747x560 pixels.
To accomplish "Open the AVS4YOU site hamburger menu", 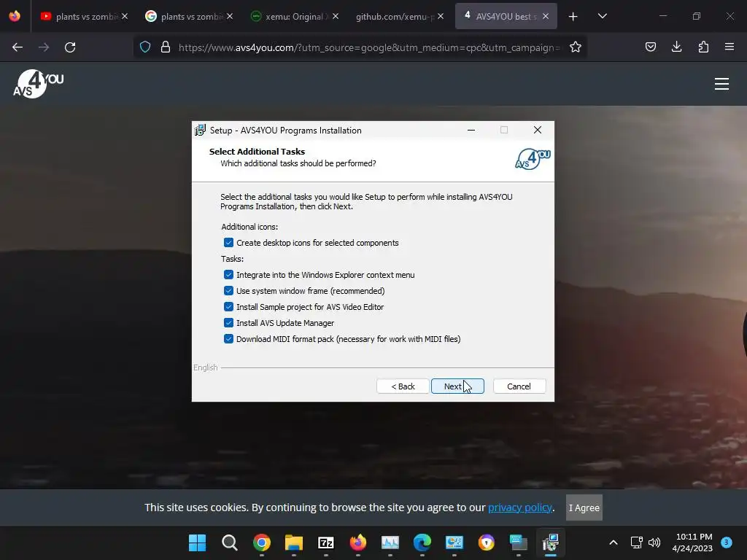I will pos(721,84).
